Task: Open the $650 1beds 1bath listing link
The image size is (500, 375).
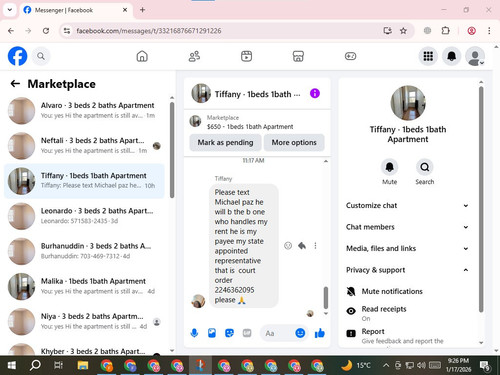Action: coord(250,127)
